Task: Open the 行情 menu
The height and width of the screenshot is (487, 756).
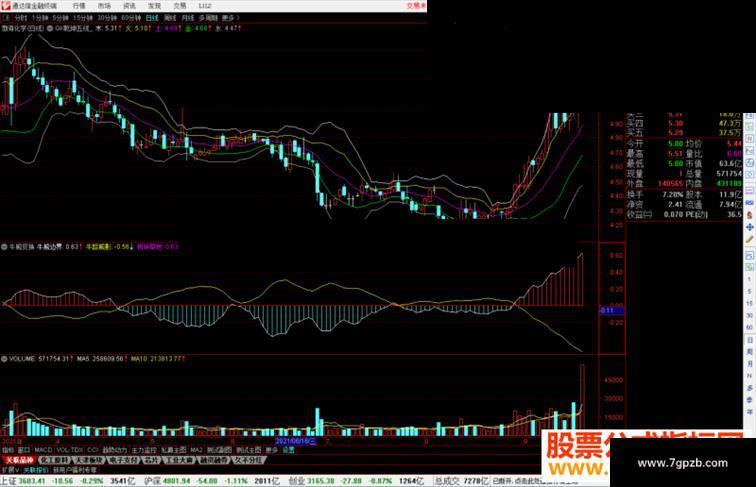Action: pos(79,6)
